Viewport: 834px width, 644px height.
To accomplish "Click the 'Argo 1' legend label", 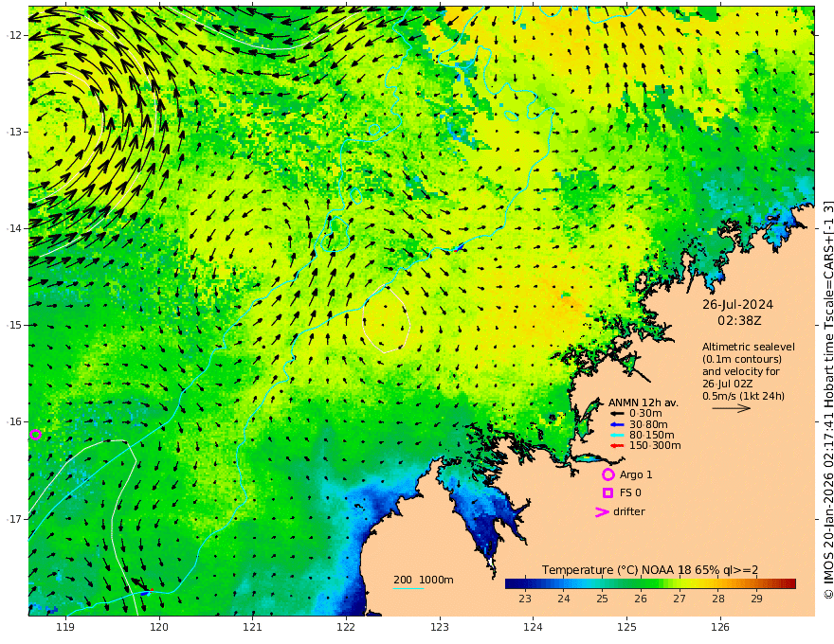I will [636, 474].
